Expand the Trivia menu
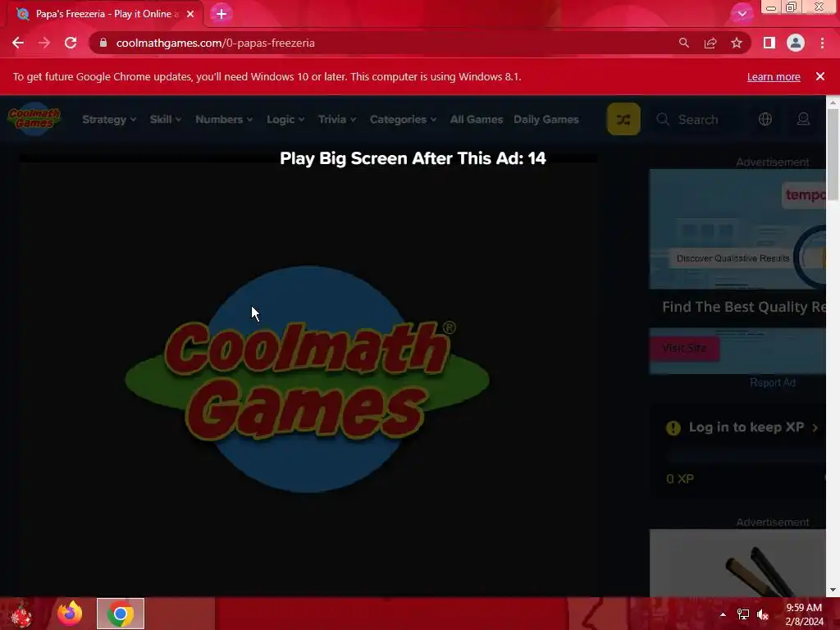 [337, 120]
